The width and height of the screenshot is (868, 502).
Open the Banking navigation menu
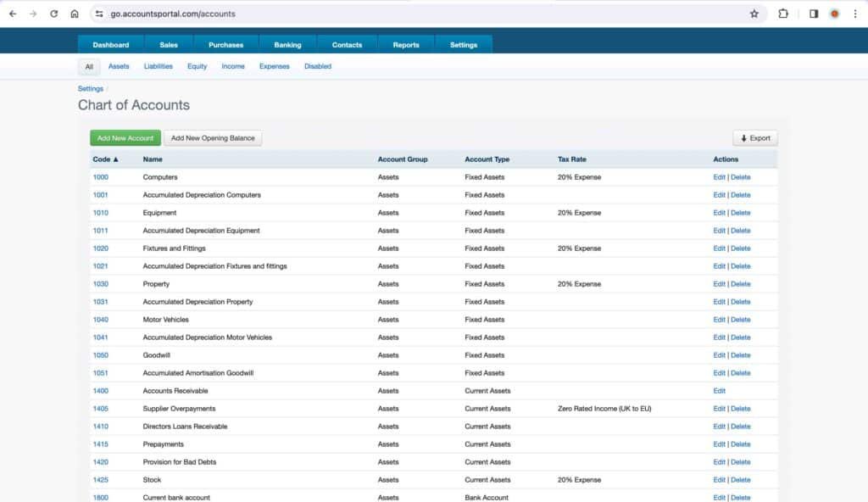[287, 44]
